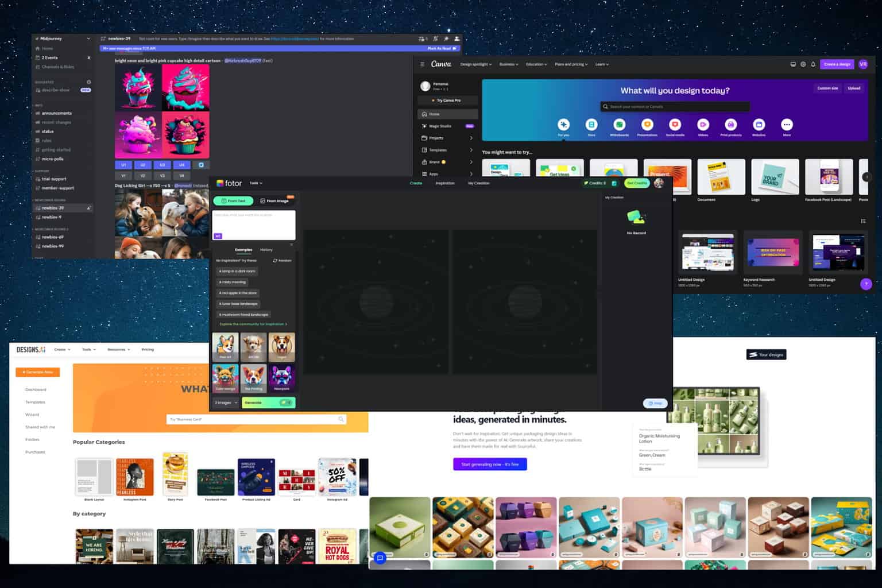Click the Canva hamburger menu icon
This screenshot has height=588, width=882.
[422, 64]
